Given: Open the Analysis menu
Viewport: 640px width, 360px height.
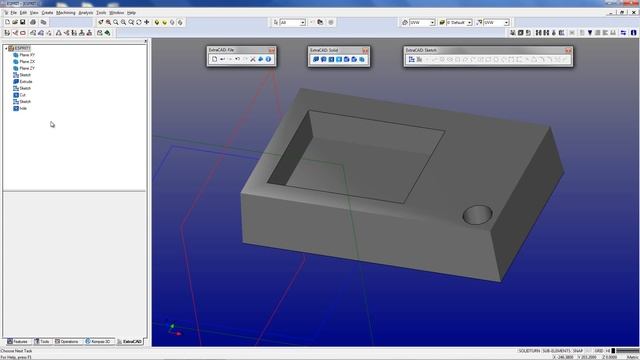Looking at the screenshot, I should pos(86,13).
